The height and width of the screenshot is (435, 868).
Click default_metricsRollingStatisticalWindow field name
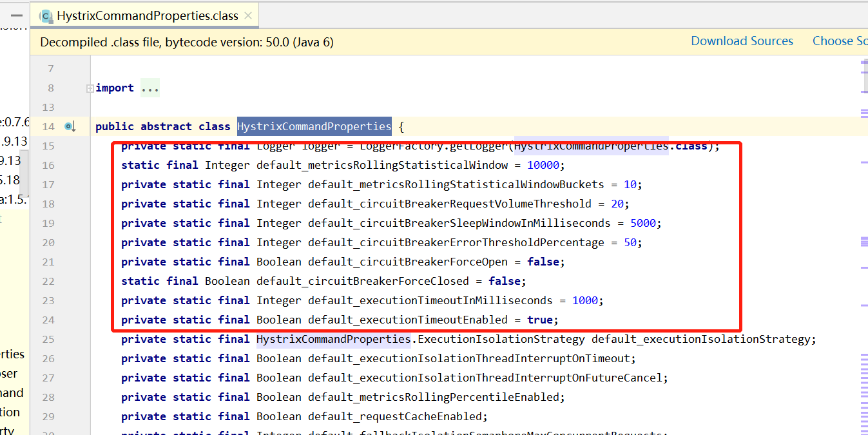(381, 165)
